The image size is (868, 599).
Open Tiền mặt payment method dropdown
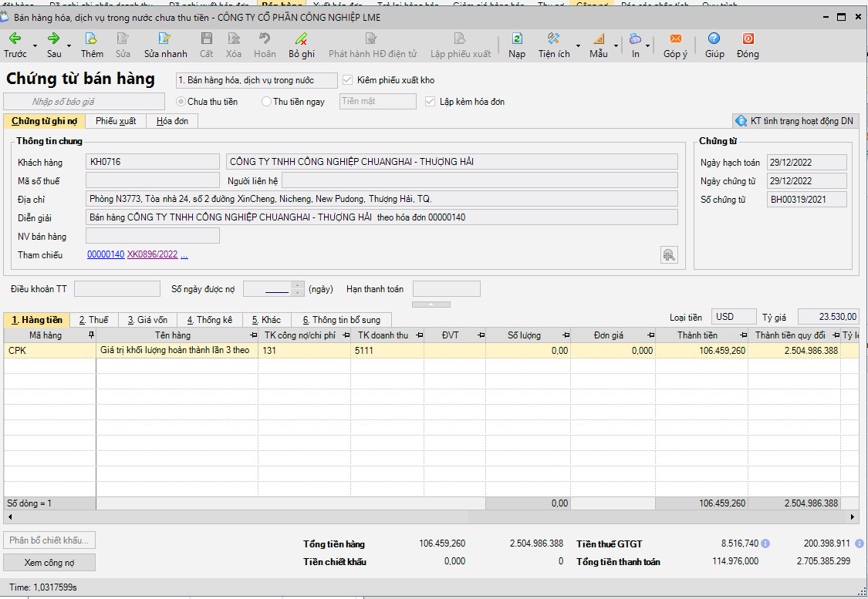377,101
